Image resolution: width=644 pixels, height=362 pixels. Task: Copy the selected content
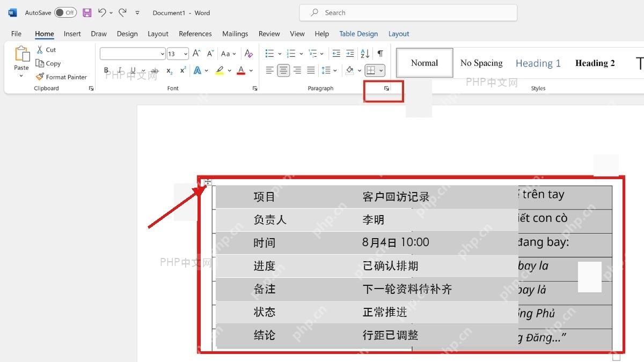click(x=48, y=63)
